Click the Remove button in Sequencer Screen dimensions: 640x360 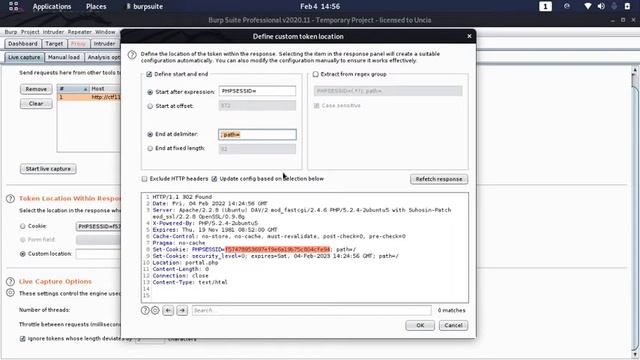click(x=36, y=89)
